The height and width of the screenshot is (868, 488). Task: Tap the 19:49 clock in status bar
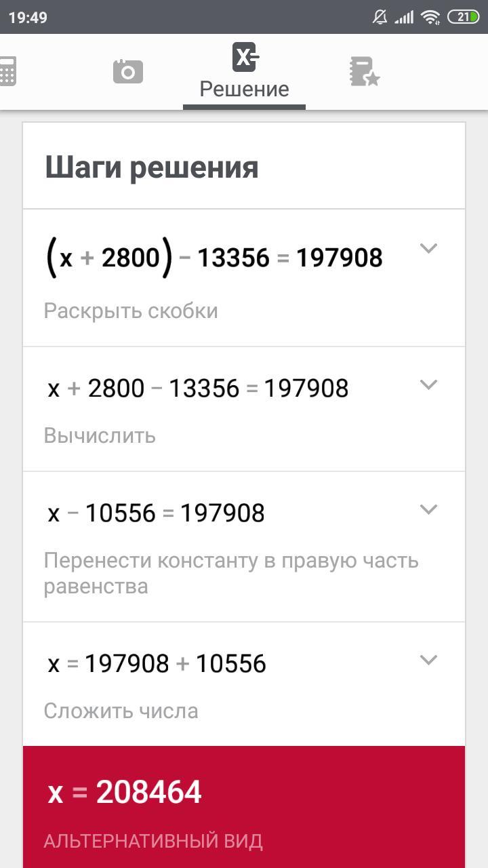tap(28, 17)
